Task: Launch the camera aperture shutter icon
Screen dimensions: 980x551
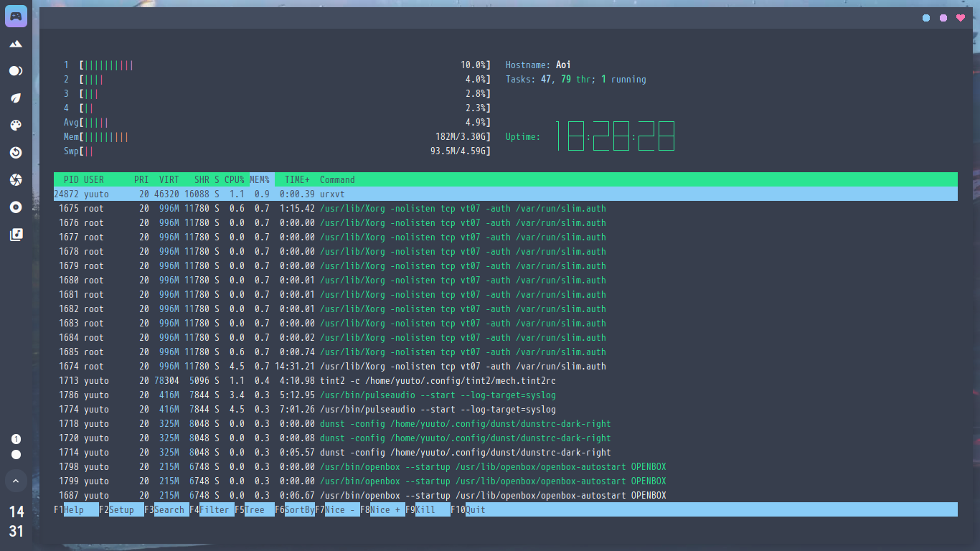Action: click(16, 180)
